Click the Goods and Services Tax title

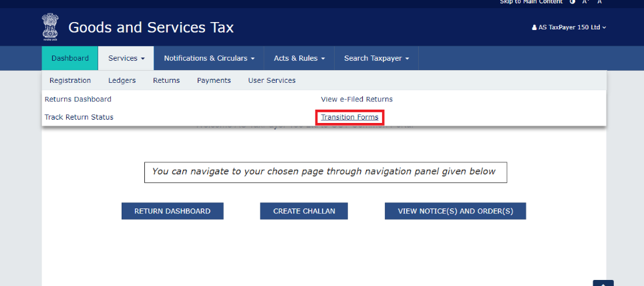(151, 27)
